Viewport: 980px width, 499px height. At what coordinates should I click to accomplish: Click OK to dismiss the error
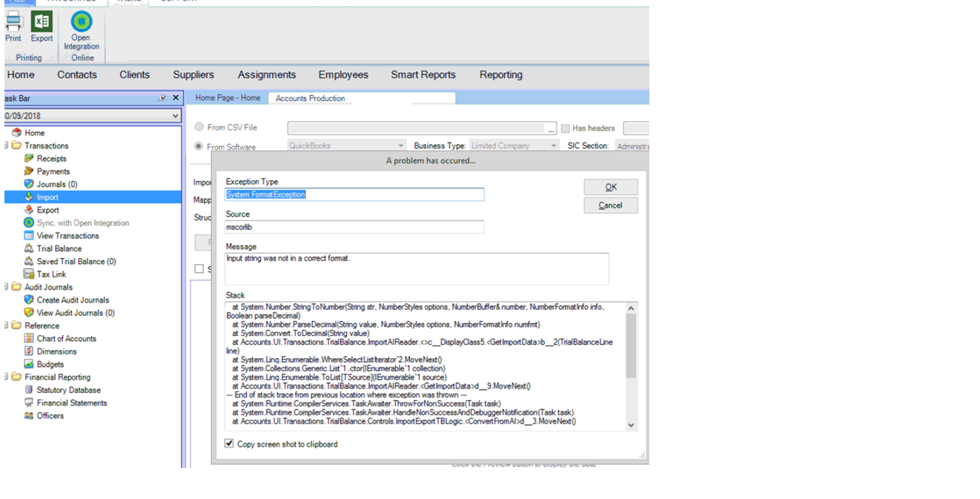[610, 187]
